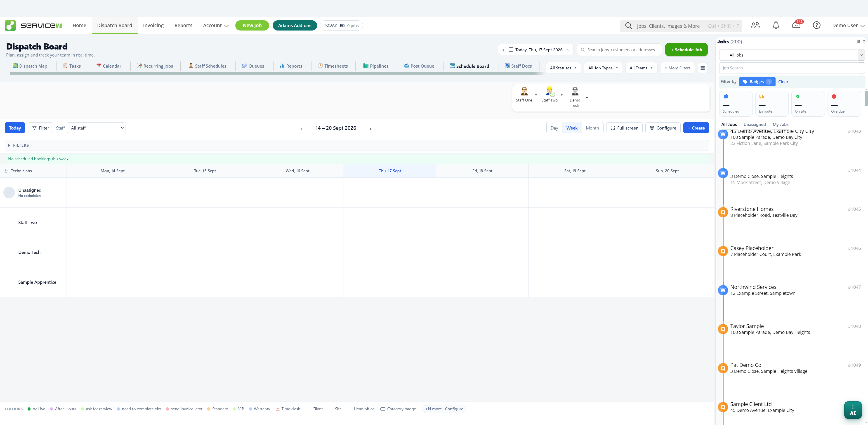The height and width of the screenshot is (425, 868).
Task: Open inbox icon with 142 badge
Action: pyautogui.click(x=797, y=25)
